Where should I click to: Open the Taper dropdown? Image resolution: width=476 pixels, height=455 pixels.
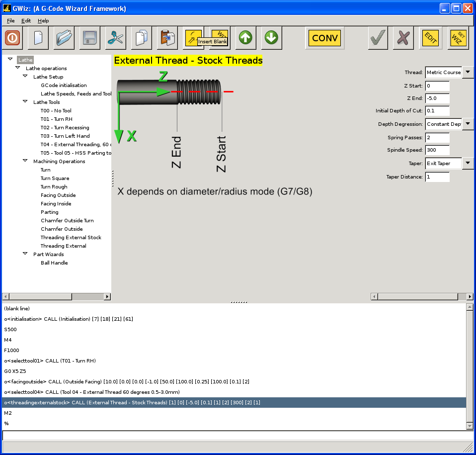468,163
